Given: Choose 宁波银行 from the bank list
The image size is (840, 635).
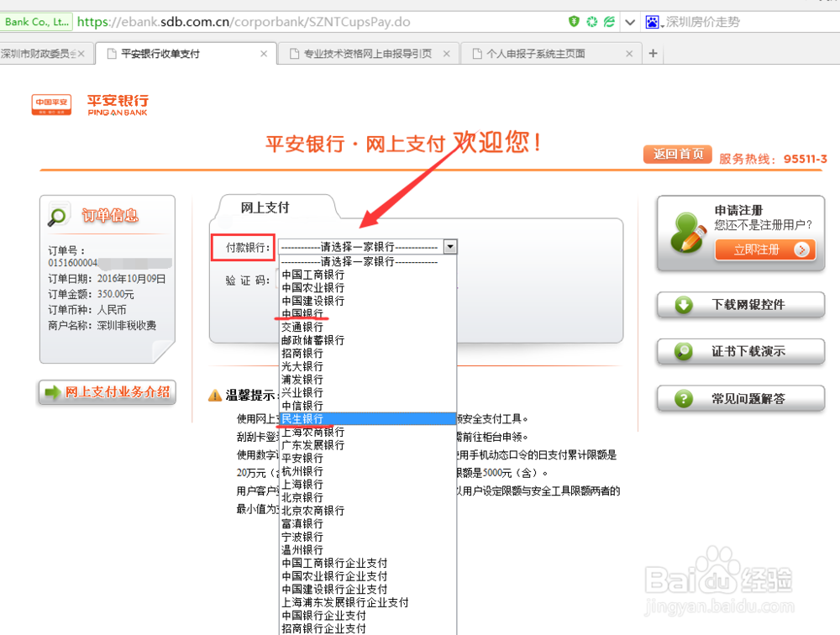Looking at the screenshot, I should (368, 537).
